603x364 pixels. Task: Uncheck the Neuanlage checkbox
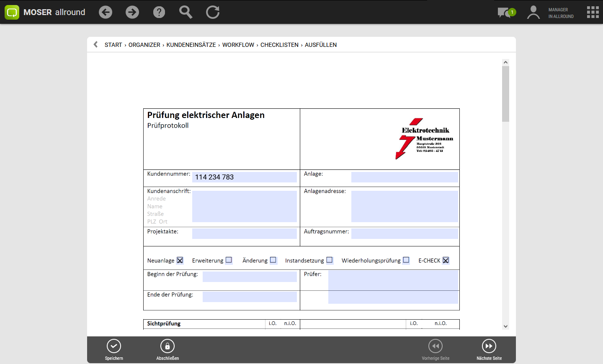pyautogui.click(x=180, y=260)
